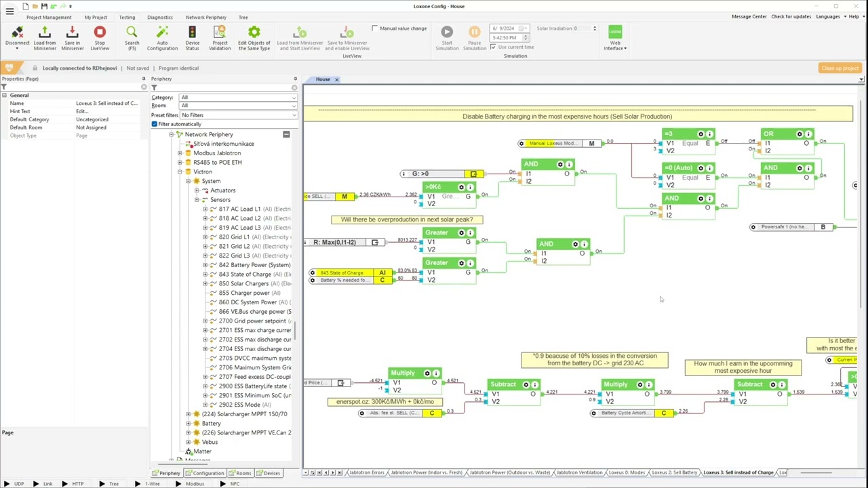Collapse the Victron tree node
This screenshot has height=488, width=868.
[180, 172]
